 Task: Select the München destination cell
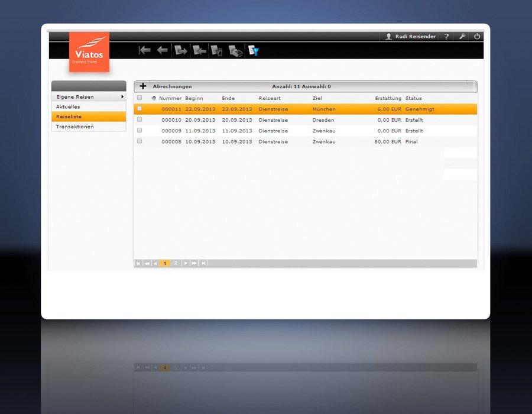[x=324, y=109]
